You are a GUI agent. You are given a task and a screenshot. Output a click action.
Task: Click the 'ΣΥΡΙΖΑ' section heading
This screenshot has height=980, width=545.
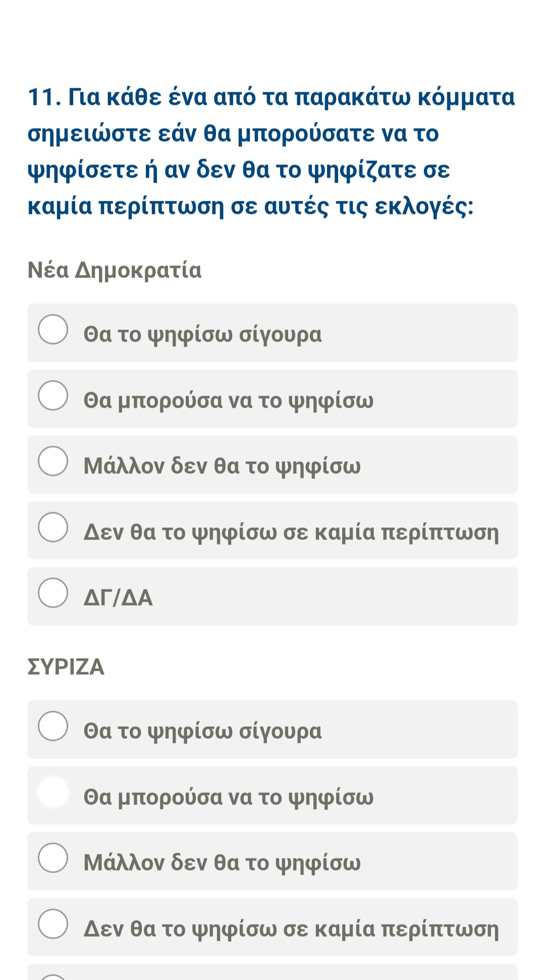tap(66, 667)
